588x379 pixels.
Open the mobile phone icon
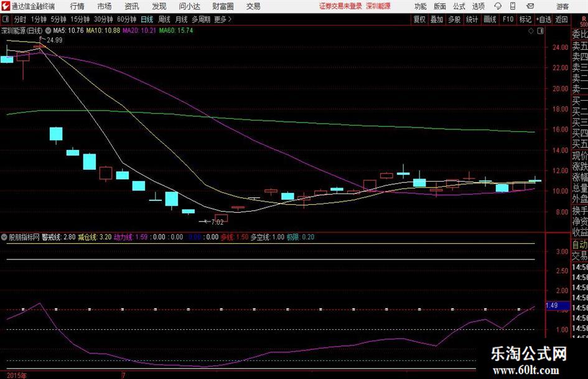(x=513, y=6)
